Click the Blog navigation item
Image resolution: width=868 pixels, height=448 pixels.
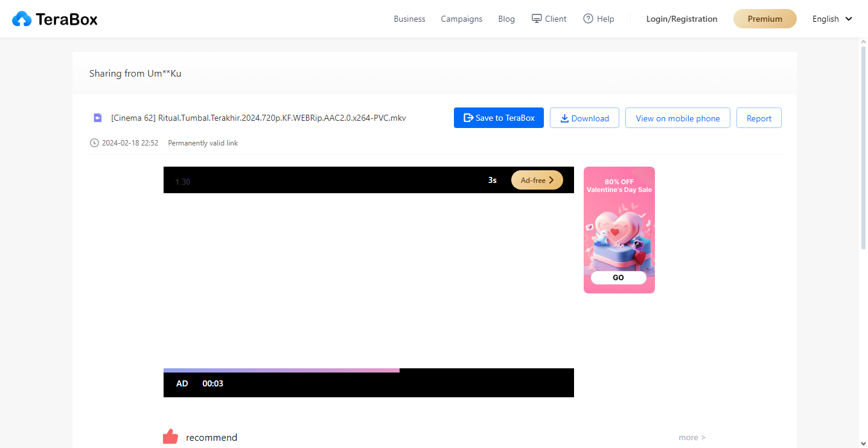tap(506, 18)
